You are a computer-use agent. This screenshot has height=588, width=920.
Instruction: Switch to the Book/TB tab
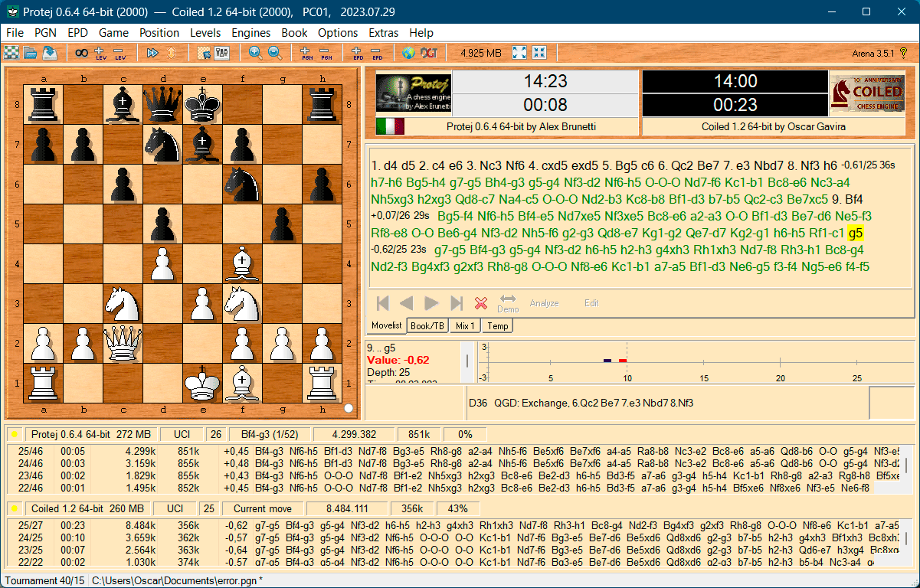pyautogui.click(x=427, y=325)
